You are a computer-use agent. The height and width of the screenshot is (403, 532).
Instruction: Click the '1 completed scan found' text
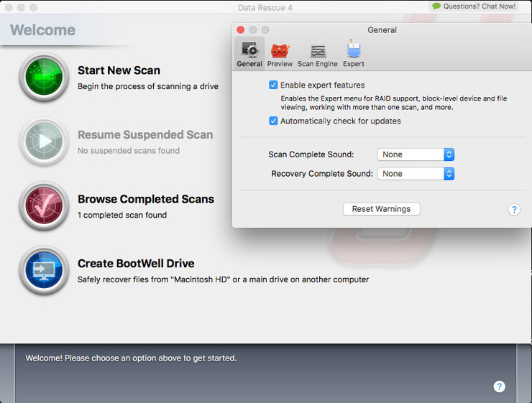click(122, 215)
